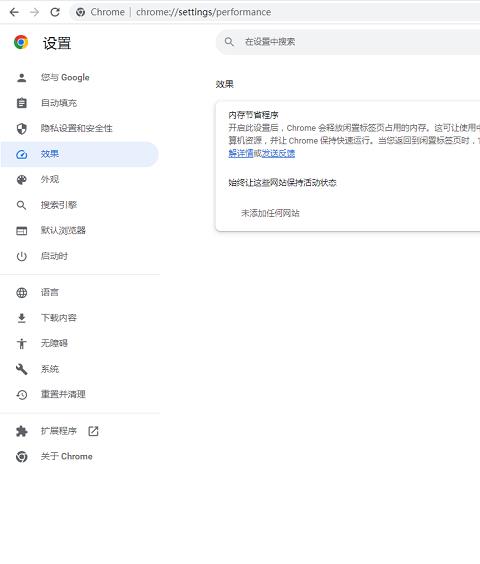Image resolution: width=480 pixels, height=564 pixels.
Task: Click the globe icon for 语言
Action: pyautogui.click(x=22, y=293)
